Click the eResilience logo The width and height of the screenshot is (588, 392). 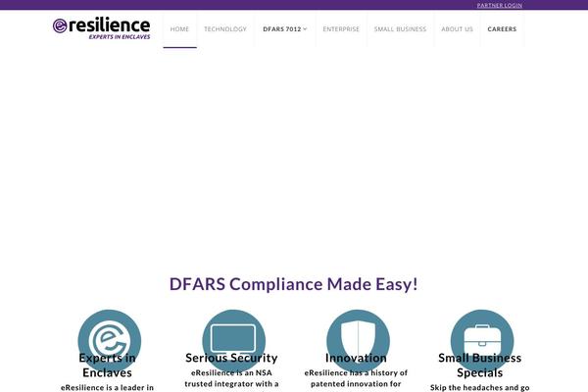[x=101, y=28]
